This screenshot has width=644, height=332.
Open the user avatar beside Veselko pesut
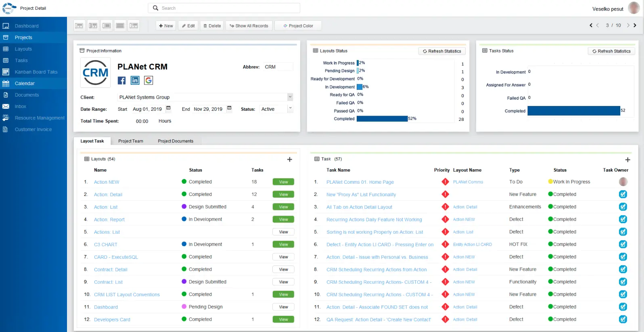point(634,8)
